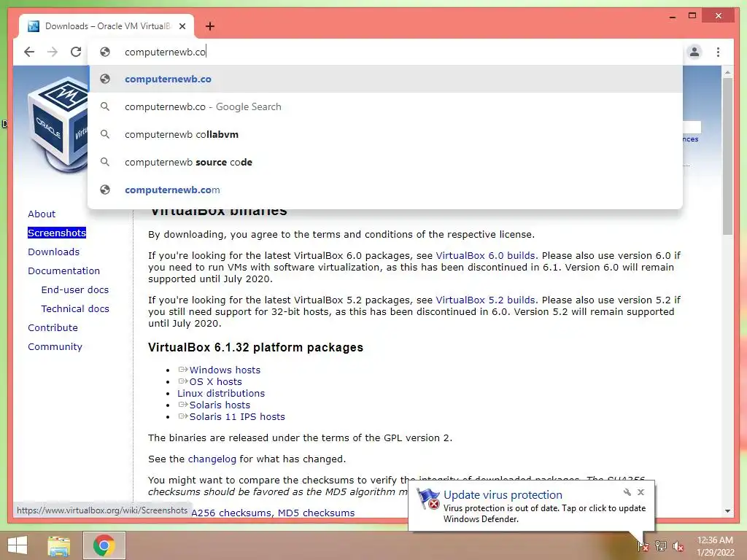Click the 'Update virus protection' notification title
This screenshot has width=747, height=560.
(x=503, y=495)
